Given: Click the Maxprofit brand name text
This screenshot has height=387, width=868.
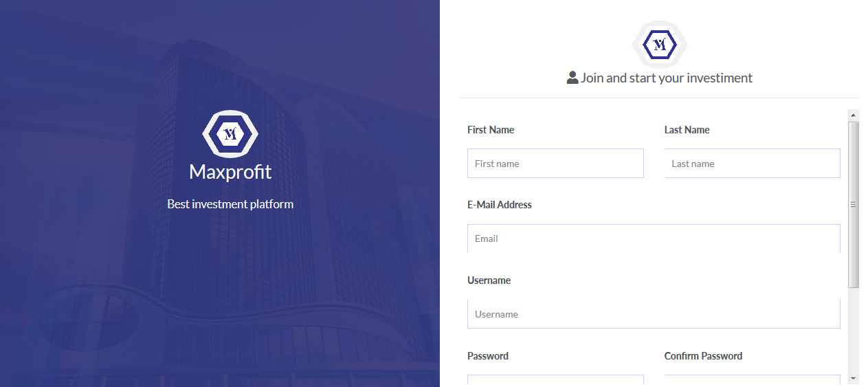Looking at the screenshot, I should (x=230, y=171).
